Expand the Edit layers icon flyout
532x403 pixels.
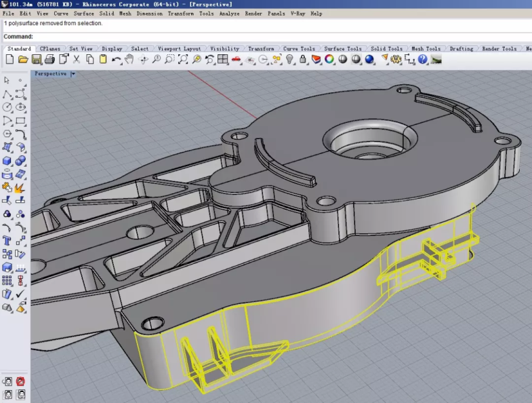tap(316, 60)
